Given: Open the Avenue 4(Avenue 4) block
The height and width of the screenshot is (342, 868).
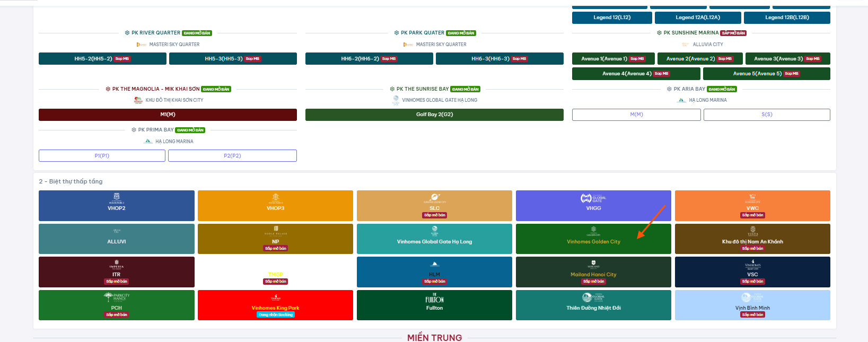Looking at the screenshot, I should (x=636, y=74).
